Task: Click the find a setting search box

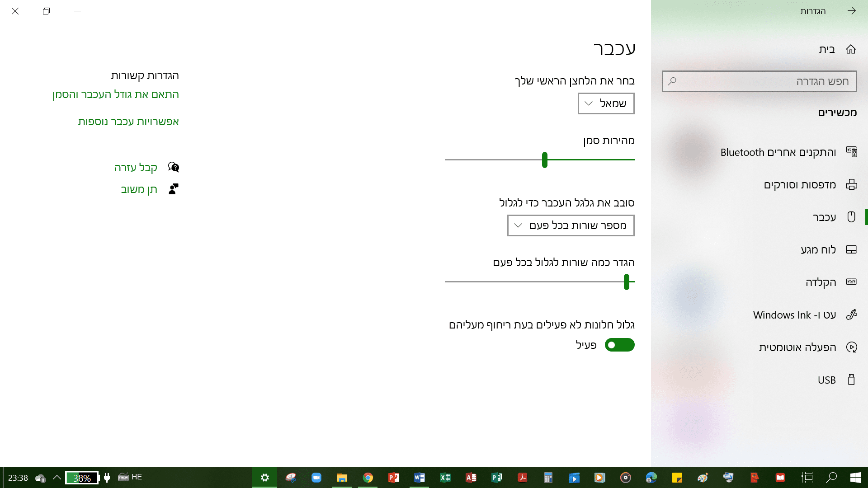Action: 759,81
